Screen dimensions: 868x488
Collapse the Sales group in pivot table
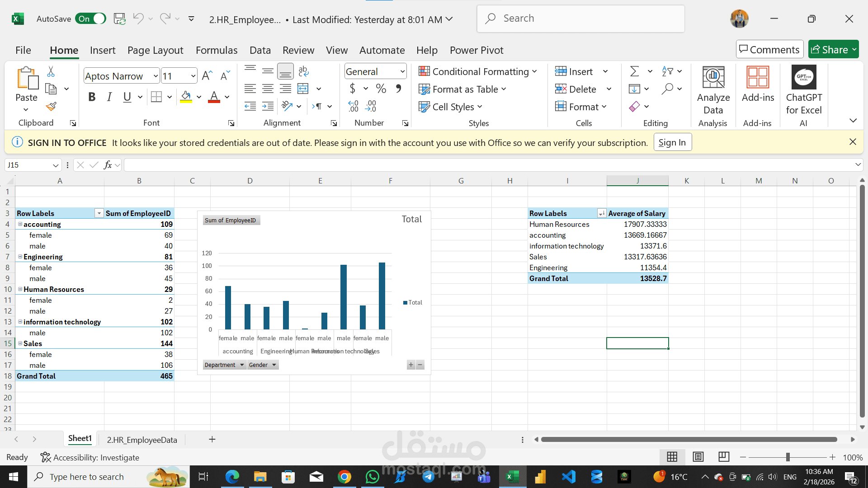coord(20,343)
